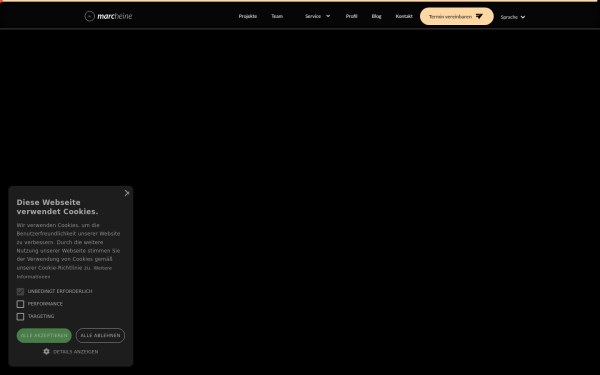Visit the Blog page

377,16
